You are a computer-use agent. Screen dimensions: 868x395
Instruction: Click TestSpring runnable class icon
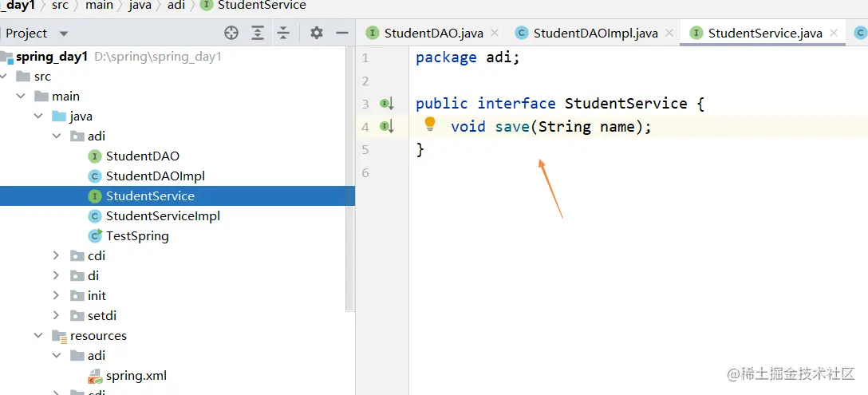coord(95,236)
